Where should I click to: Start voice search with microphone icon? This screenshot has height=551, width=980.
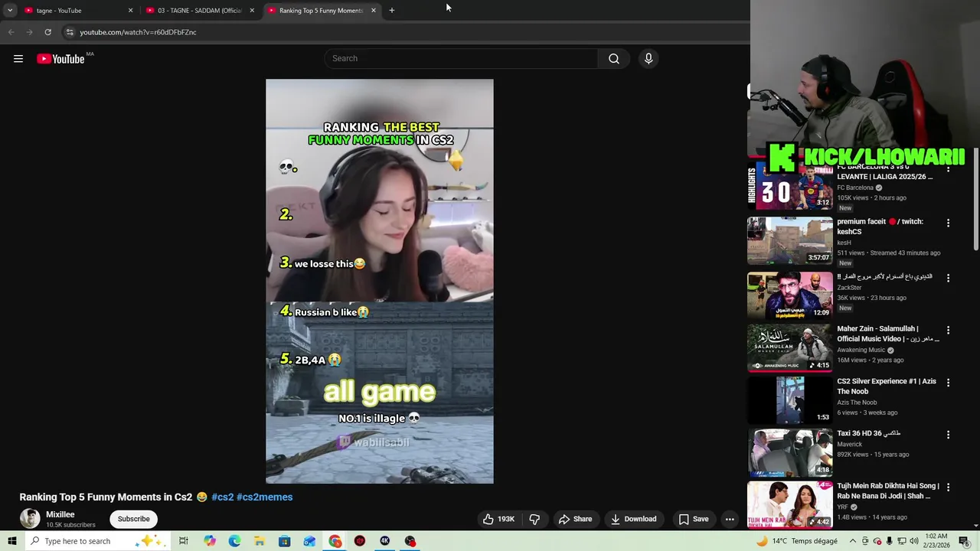pyautogui.click(x=648, y=59)
